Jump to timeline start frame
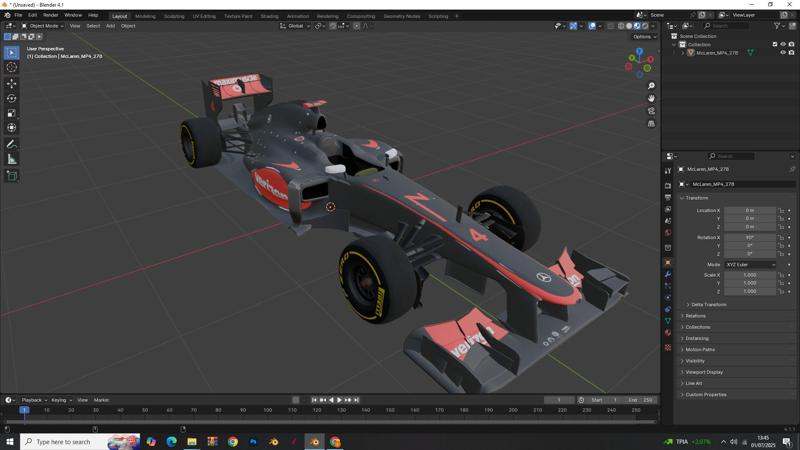This screenshot has width=800, height=450. [314, 400]
